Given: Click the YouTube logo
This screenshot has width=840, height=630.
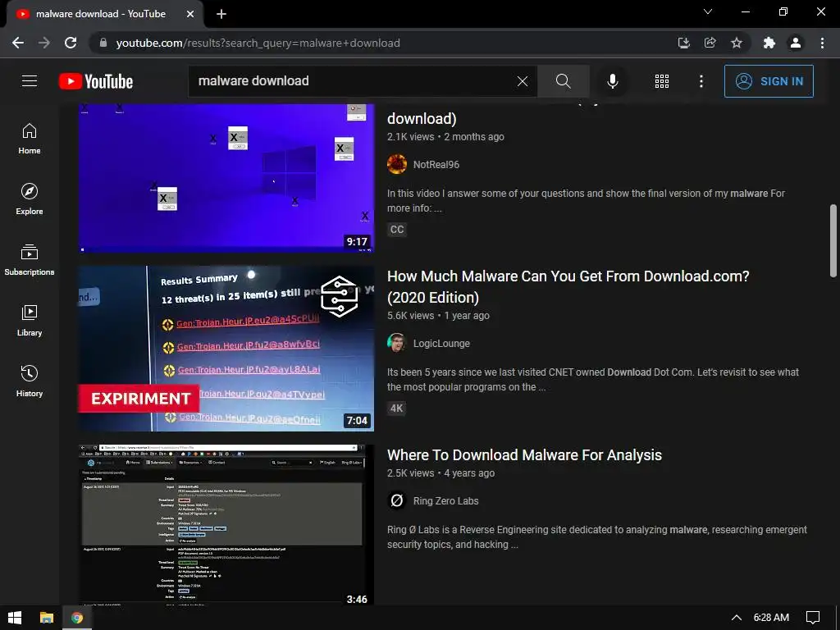Looking at the screenshot, I should click(96, 81).
